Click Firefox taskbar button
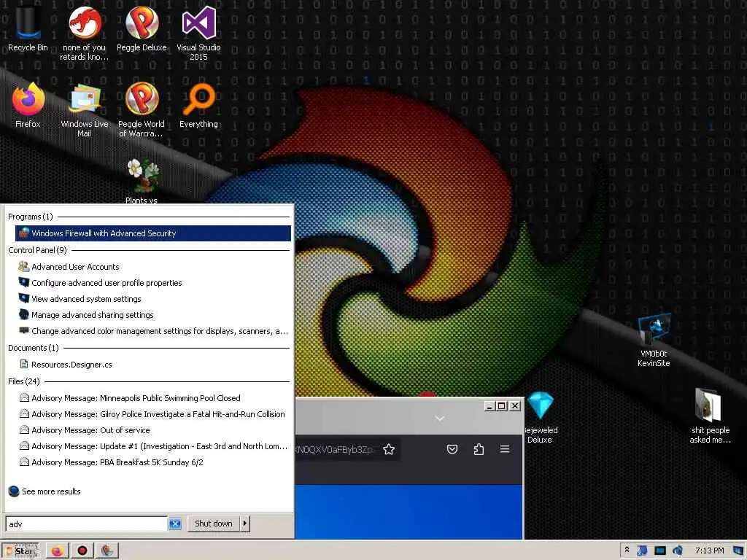 (57, 551)
